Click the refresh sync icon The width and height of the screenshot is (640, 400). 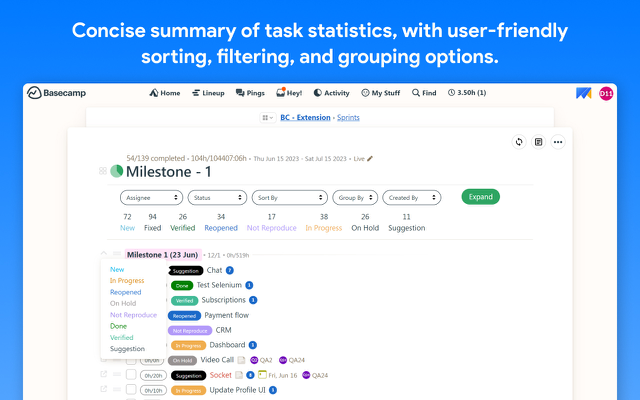pos(519,142)
